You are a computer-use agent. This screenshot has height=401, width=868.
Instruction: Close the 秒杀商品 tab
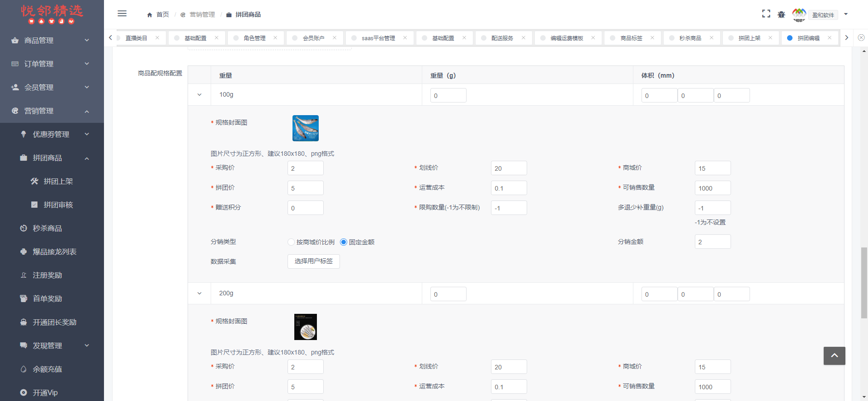(x=712, y=37)
